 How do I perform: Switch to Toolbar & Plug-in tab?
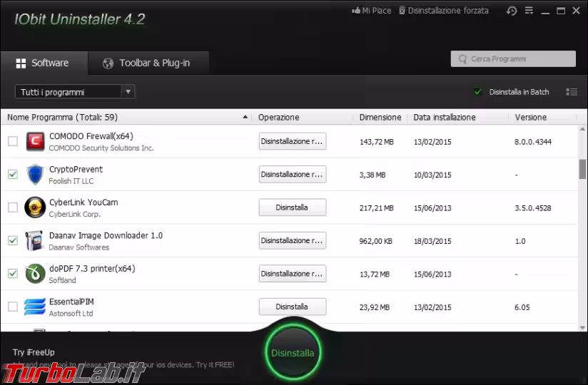(x=148, y=63)
